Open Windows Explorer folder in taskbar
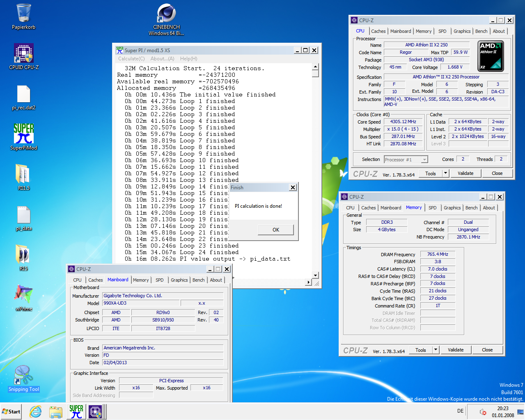This screenshot has height=420, width=525. (55, 411)
